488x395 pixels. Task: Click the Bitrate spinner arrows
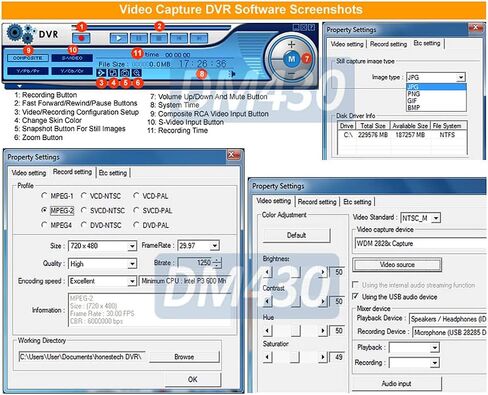point(217,263)
